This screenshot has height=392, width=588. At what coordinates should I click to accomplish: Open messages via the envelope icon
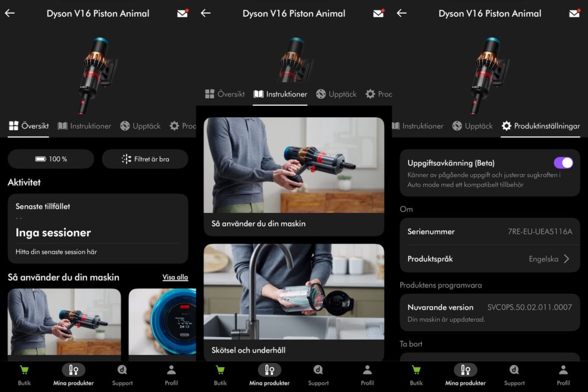click(x=183, y=13)
